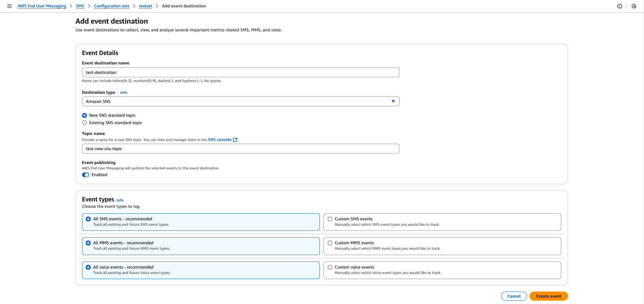Choose All voice events recommended option
The image size is (644, 304).
[201, 270]
